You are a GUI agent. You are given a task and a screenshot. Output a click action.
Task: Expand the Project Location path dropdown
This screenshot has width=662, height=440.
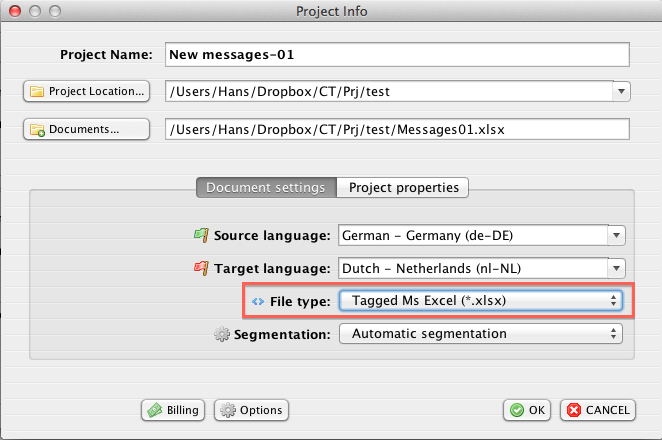[621, 91]
